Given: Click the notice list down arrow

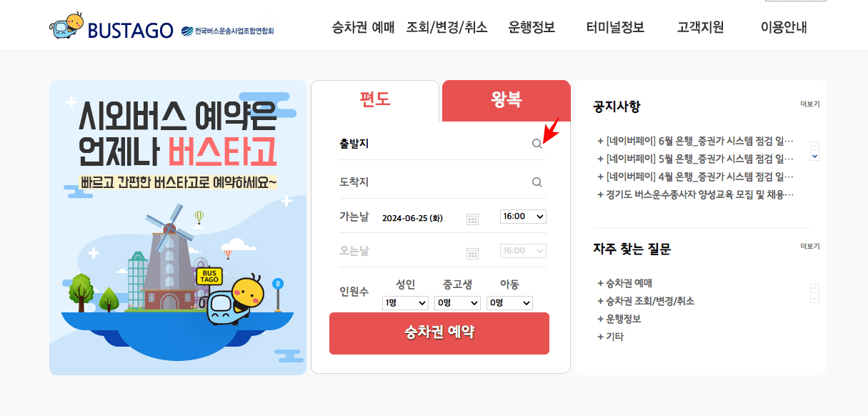Looking at the screenshot, I should coord(814,156).
